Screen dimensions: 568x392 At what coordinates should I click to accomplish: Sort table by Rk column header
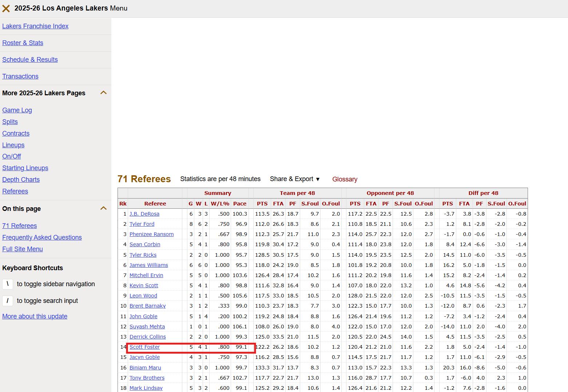tap(123, 204)
